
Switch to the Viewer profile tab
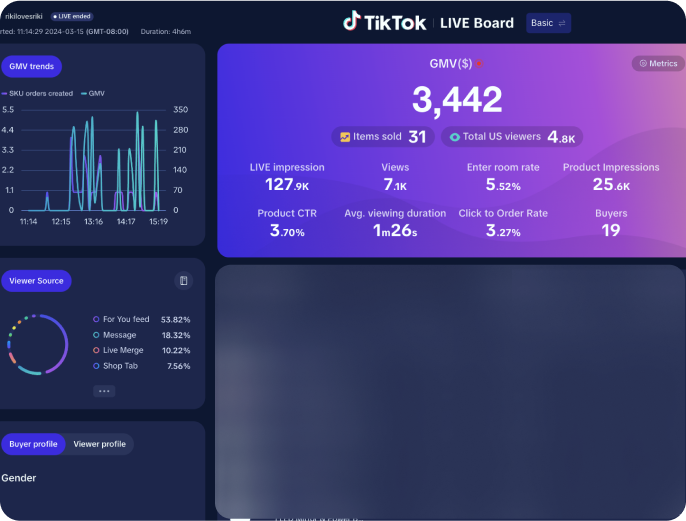point(99,444)
